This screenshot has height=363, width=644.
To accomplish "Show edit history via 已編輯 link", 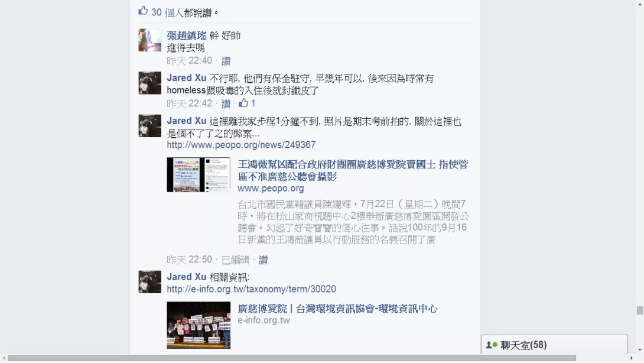I will (x=235, y=260).
